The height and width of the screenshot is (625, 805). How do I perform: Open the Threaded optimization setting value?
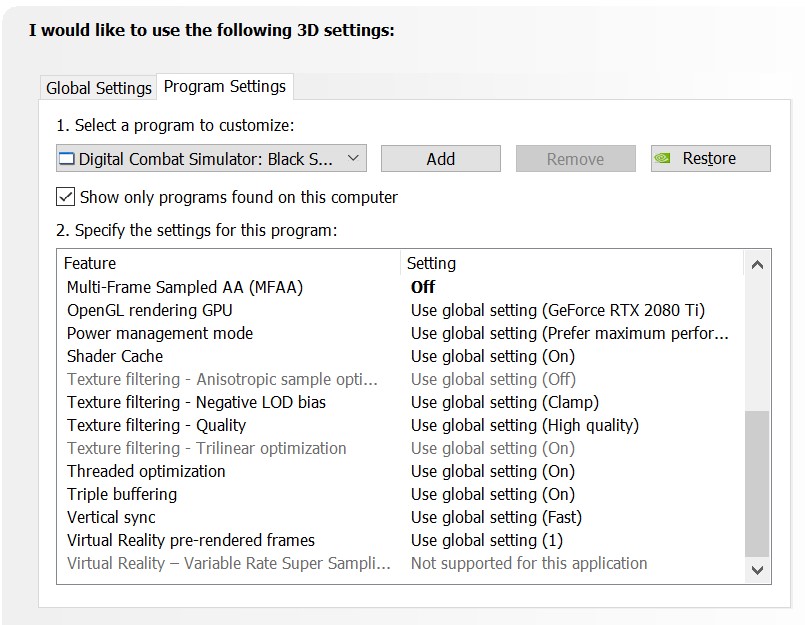coord(493,471)
